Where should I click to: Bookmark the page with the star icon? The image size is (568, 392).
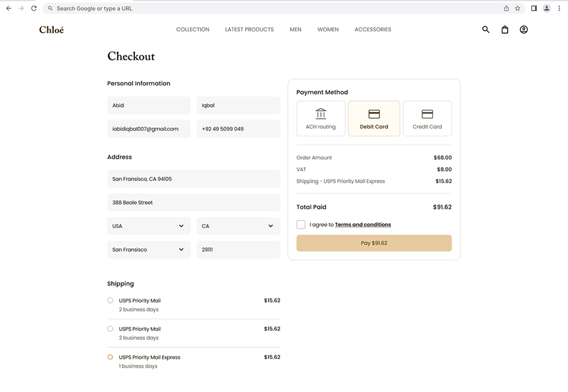(x=517, y=8)
